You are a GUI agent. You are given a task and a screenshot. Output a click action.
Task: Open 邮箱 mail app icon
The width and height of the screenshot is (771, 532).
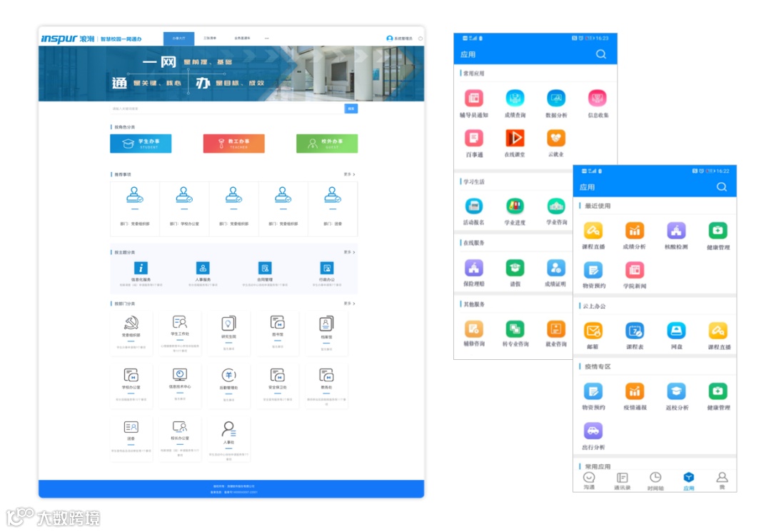pyautogui.click(x=593, y=331)
